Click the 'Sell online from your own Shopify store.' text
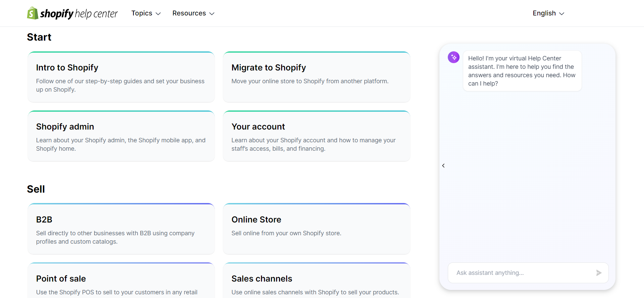The image size is (644, 298). 286,233
